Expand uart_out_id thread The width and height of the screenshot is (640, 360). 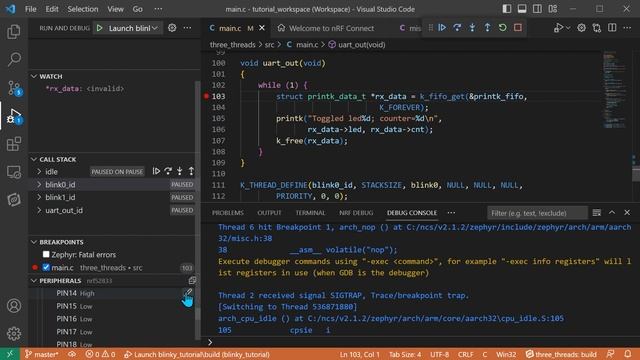39,210
